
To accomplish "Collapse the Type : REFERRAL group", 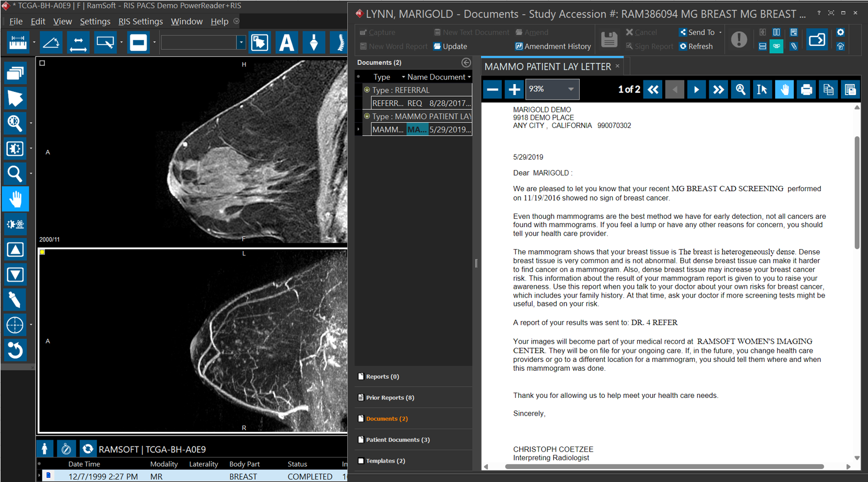I will [367, 90].
